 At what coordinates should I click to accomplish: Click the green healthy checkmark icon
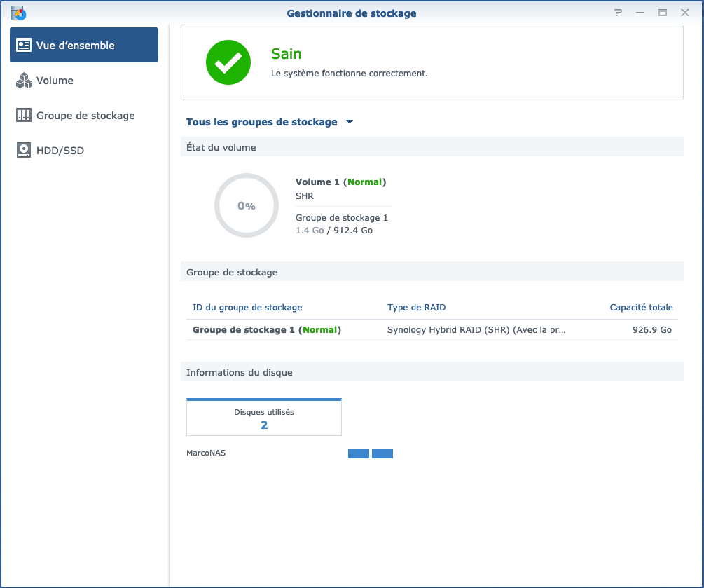click(x=228, y=62)
